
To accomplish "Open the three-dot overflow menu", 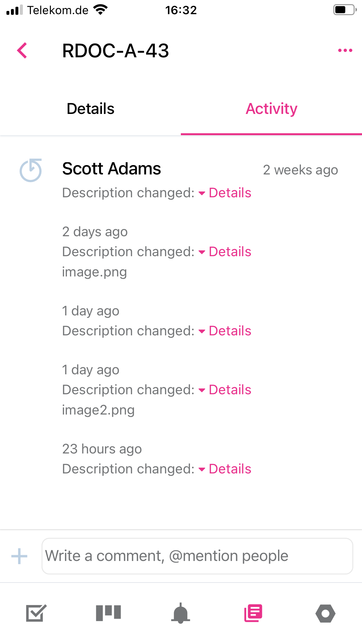I will click(345, 50).
